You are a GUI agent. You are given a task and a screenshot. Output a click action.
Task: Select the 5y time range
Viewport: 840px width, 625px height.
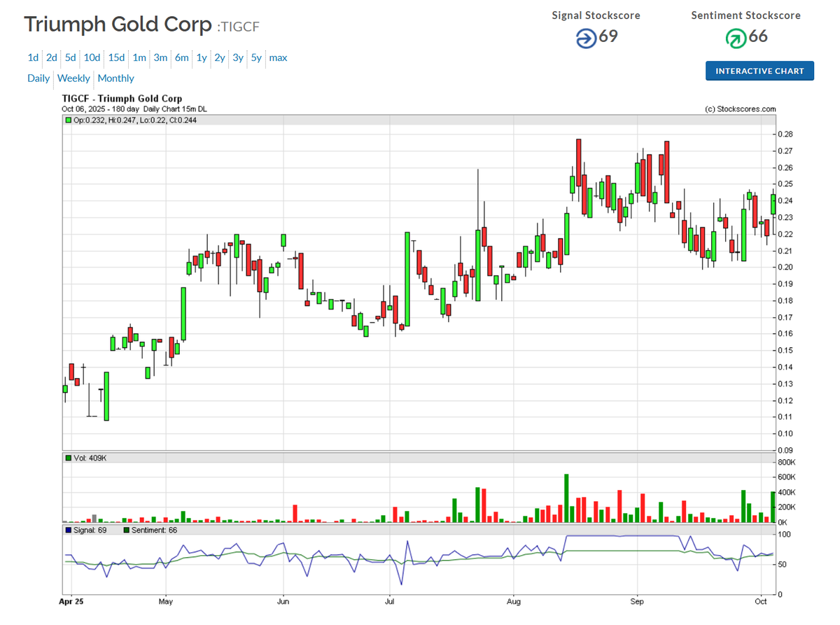256,58
